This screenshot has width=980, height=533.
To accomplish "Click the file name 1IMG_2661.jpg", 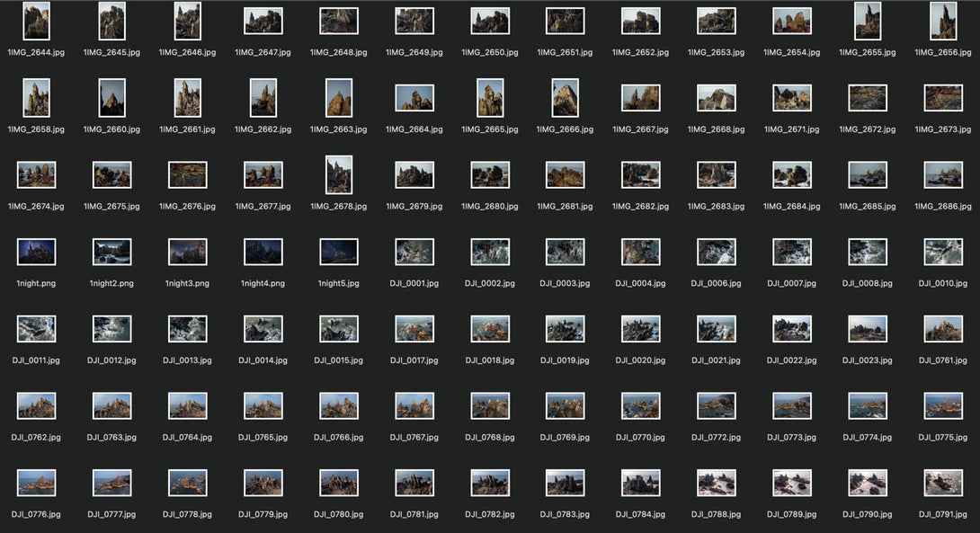I will coord(188,129).
